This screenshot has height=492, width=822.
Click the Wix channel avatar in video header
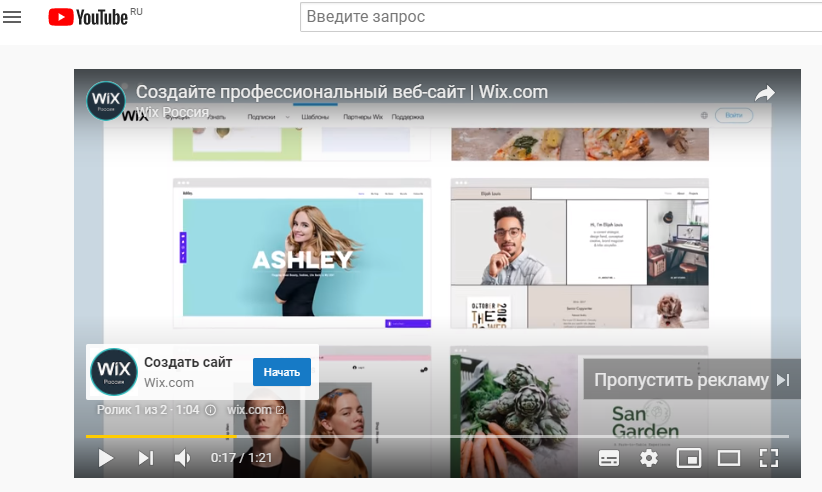click(x=106, y=100)
